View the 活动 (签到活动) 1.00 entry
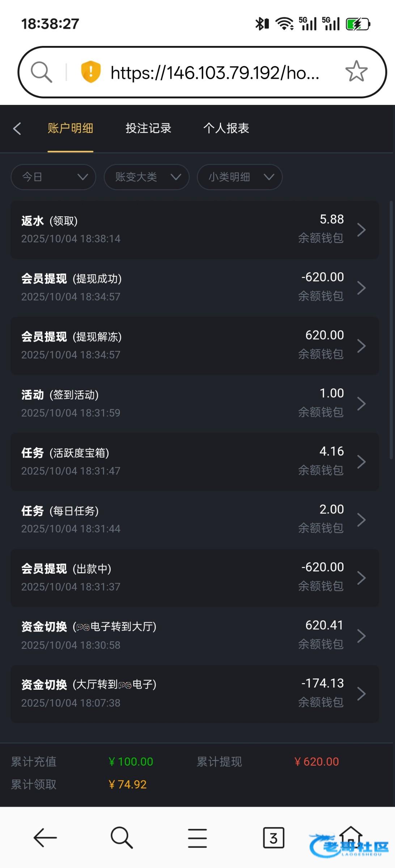395x868 pixels. (195, 404)
